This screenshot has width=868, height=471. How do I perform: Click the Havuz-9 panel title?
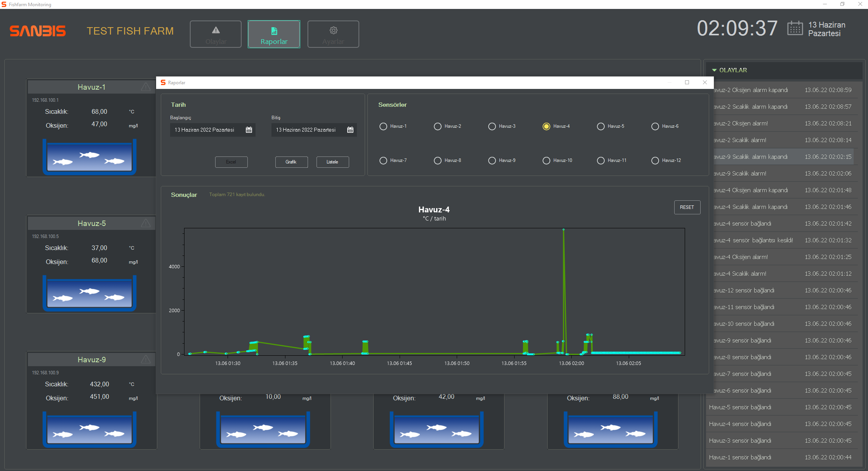pos(92,360)
